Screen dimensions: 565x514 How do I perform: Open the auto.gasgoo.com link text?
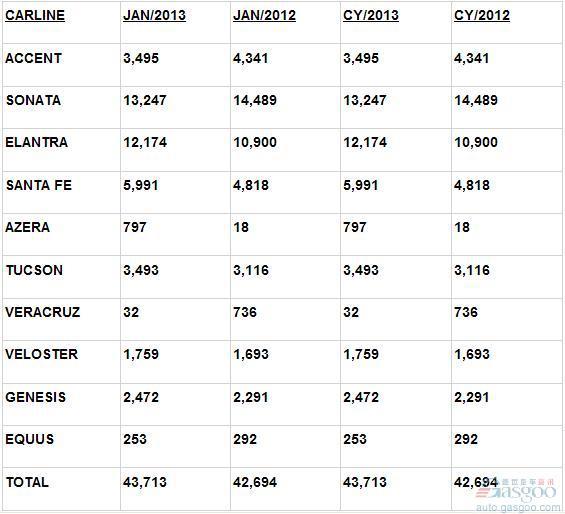coord(519,508)
